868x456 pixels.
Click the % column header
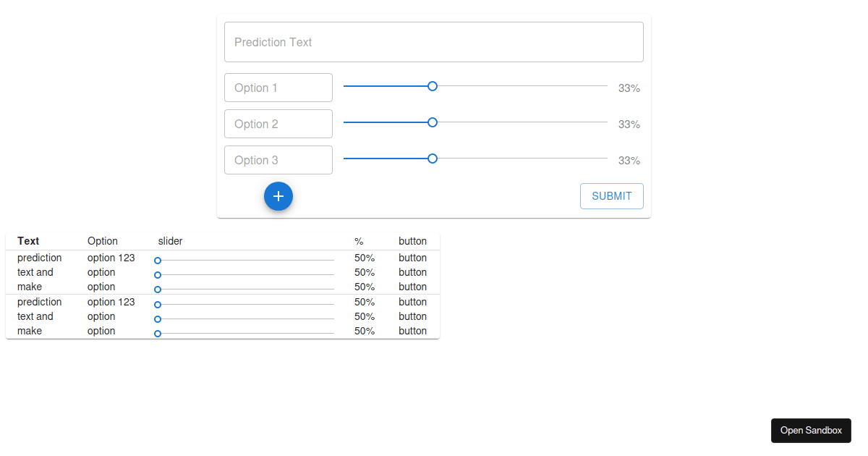coord(359,241)
